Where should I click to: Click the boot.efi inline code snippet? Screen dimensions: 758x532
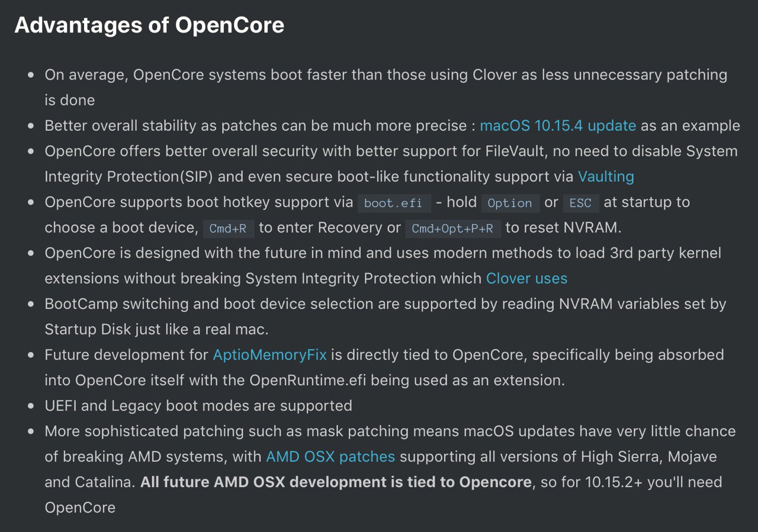coord(394,203)
